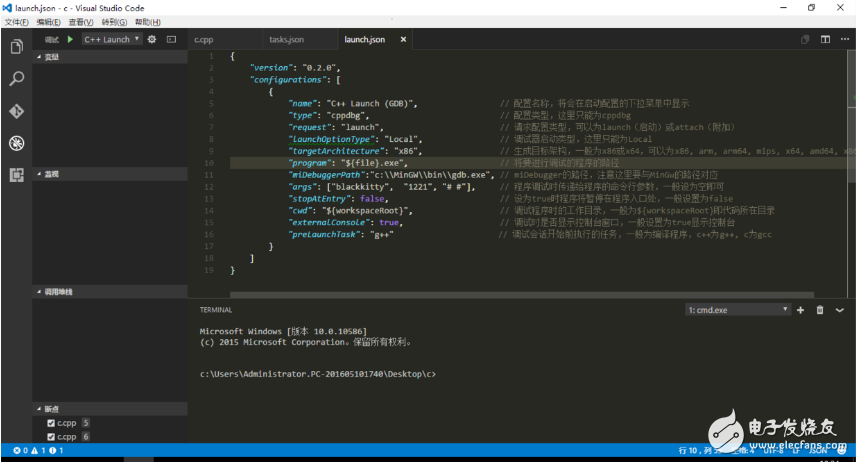Hide the terminal panel with the chevron
The image size is (856, 462).
pos(840,310)
